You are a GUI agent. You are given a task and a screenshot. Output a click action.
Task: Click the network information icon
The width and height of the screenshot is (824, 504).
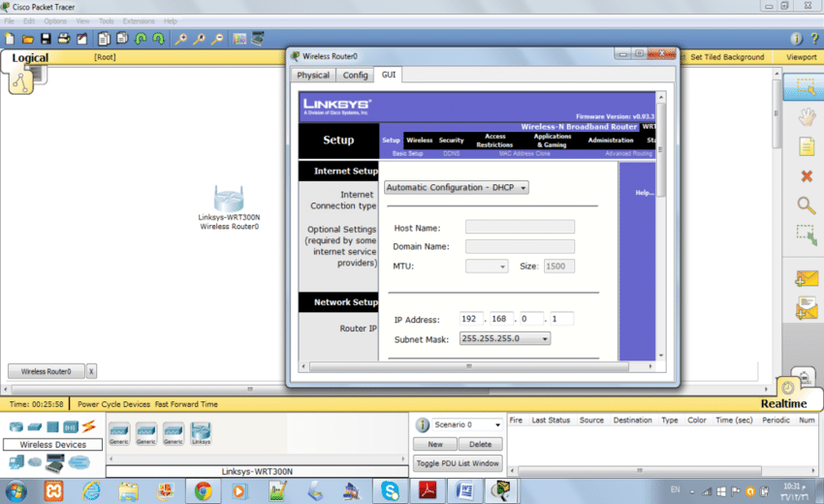pos(796,39)
